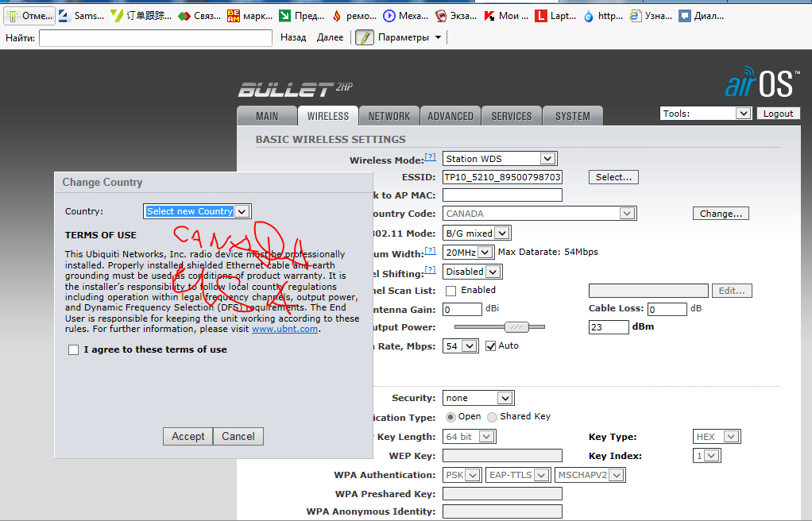
Task: Switch to the MAIN tab
Action: (x=267, y=116)
